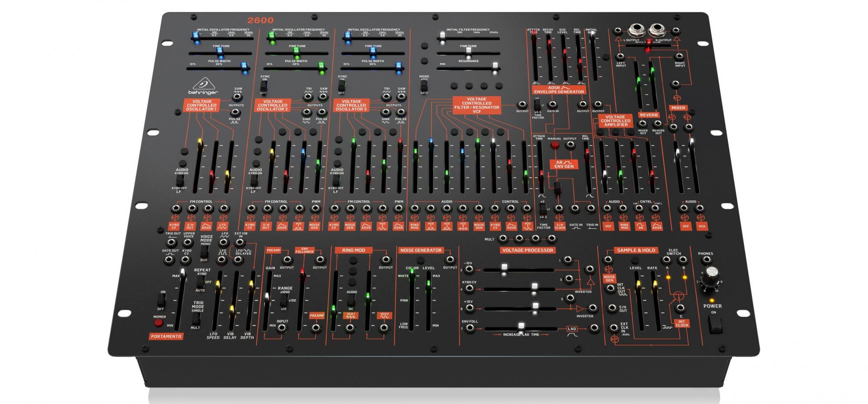
Task: Toggle the REPEAT kybd/auto switch
Action: coord(200,282)
